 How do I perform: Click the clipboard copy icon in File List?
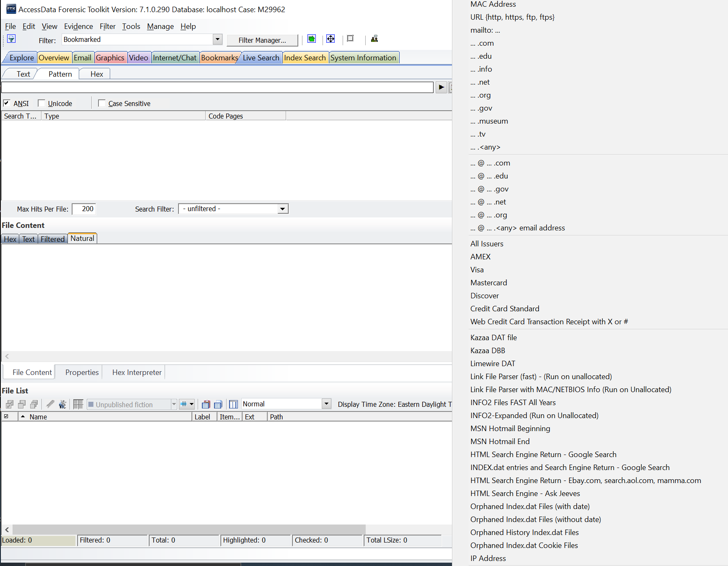tap(206, 404)
